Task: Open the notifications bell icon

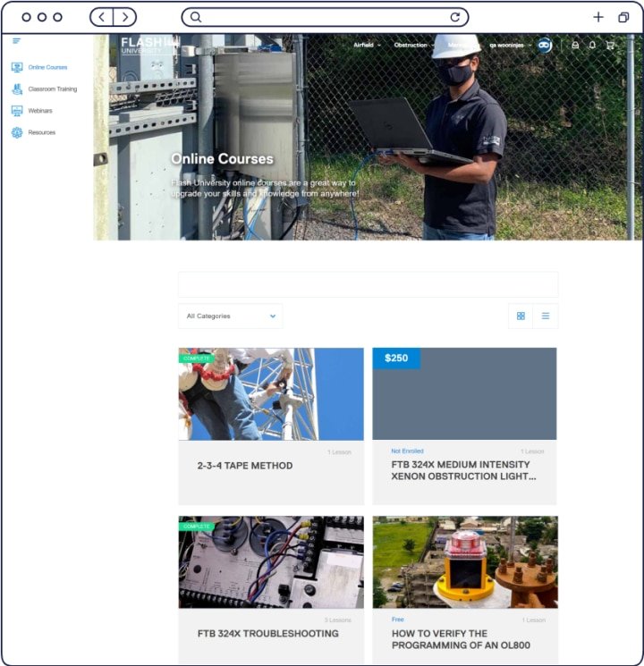Action: (x=592, y=45)
